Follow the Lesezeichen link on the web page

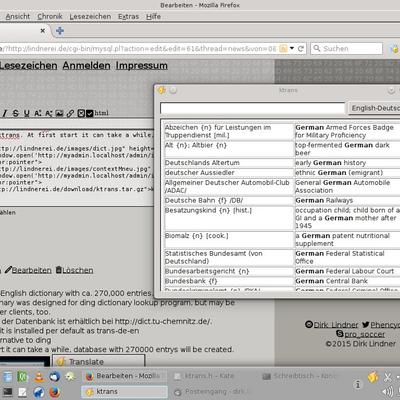coord(28,66)
